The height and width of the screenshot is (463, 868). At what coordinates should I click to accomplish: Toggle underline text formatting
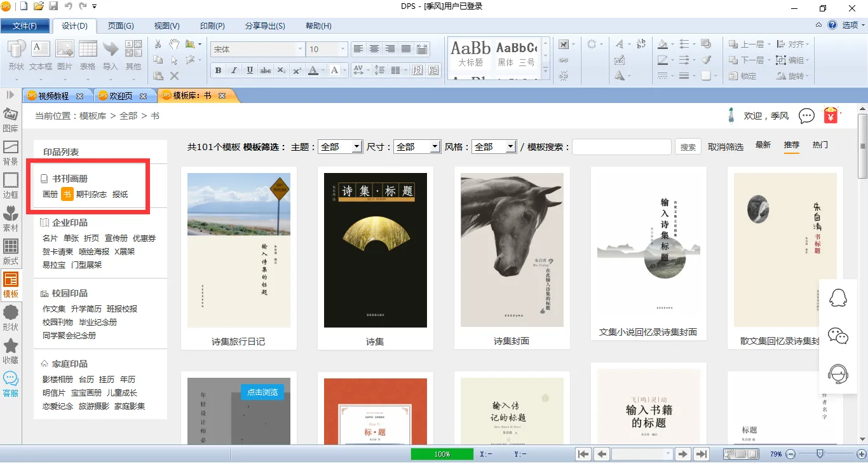[x=250, y=71]
